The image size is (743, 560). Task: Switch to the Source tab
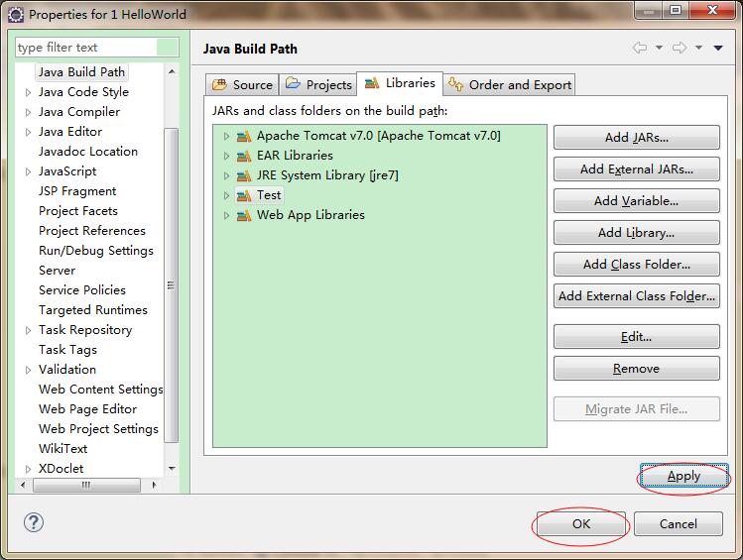click(x=242, y=84)
